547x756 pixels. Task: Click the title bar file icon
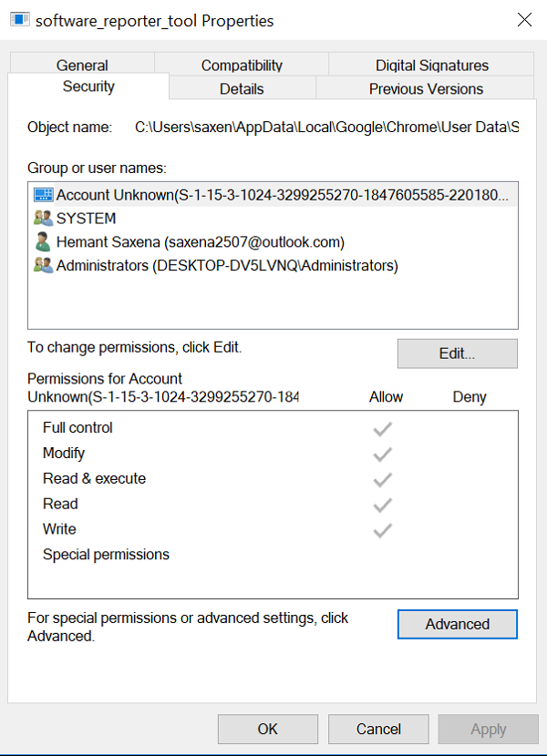pyautogui.click(x=19, y=20)
